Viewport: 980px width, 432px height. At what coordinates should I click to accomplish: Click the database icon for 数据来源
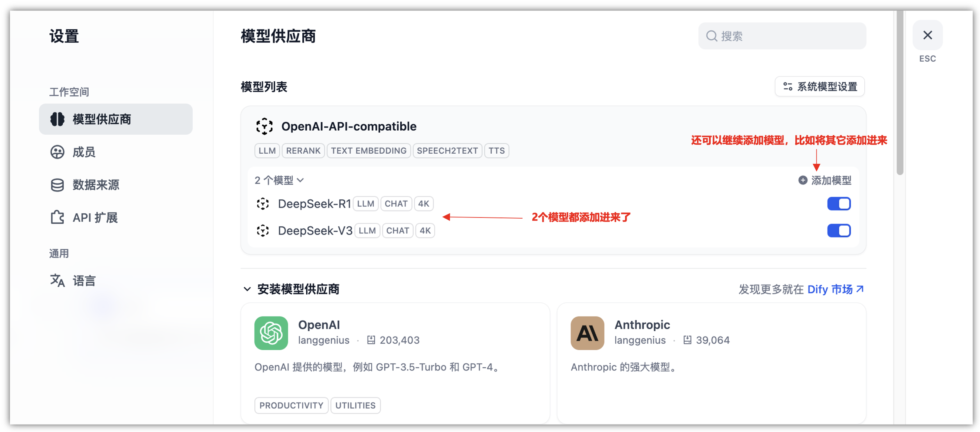pyautogui.click(x=57, y=185)
